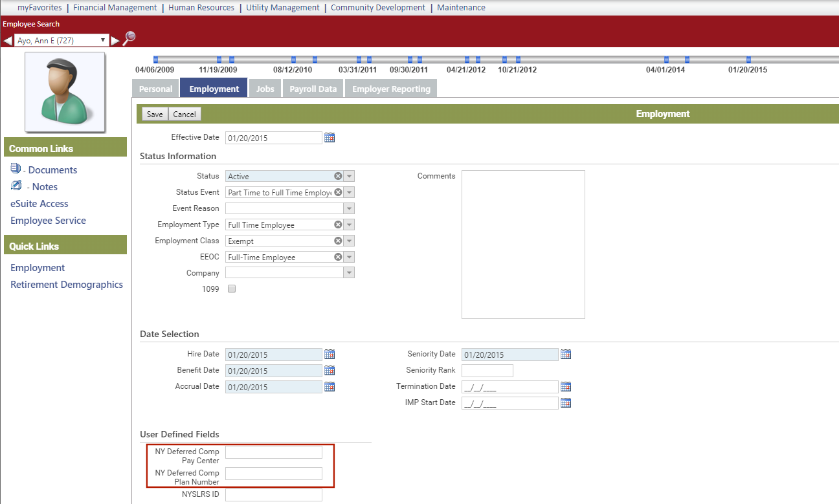Open calendar picker for Hire Date
839x504 pixels.
click(330, 355)
